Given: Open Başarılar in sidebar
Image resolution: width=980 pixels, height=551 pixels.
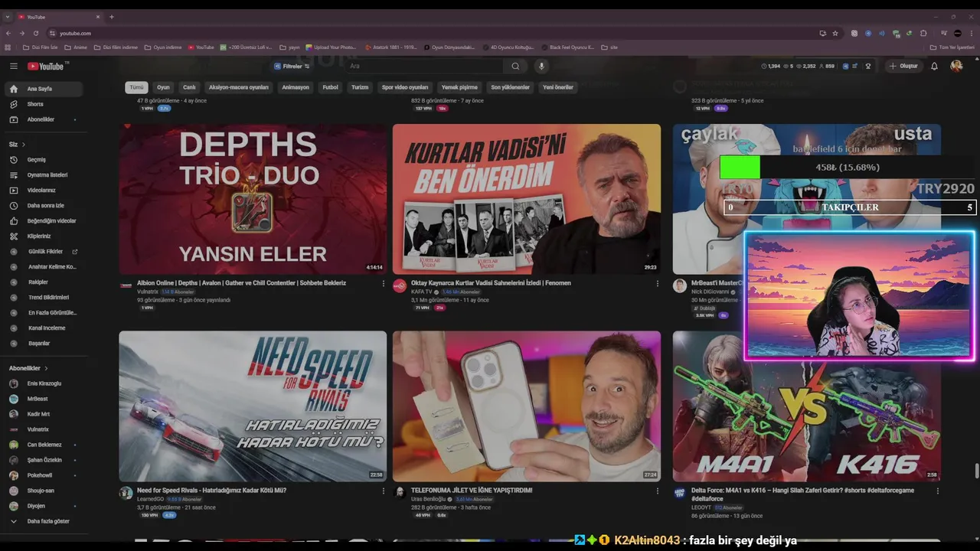Looking at the screenshot, I should tap(42, 344).
